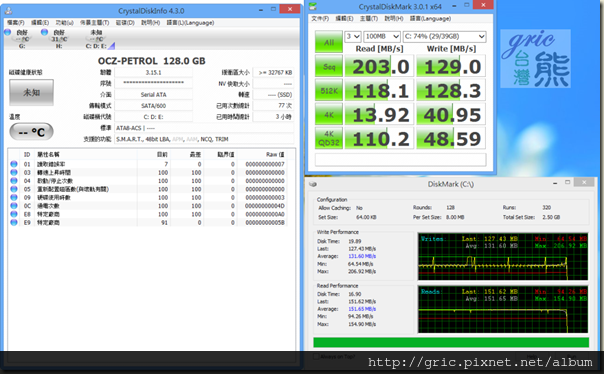
Task: Click the DiskMark (C:\) title bar icon
Action: tap(313, 184)
